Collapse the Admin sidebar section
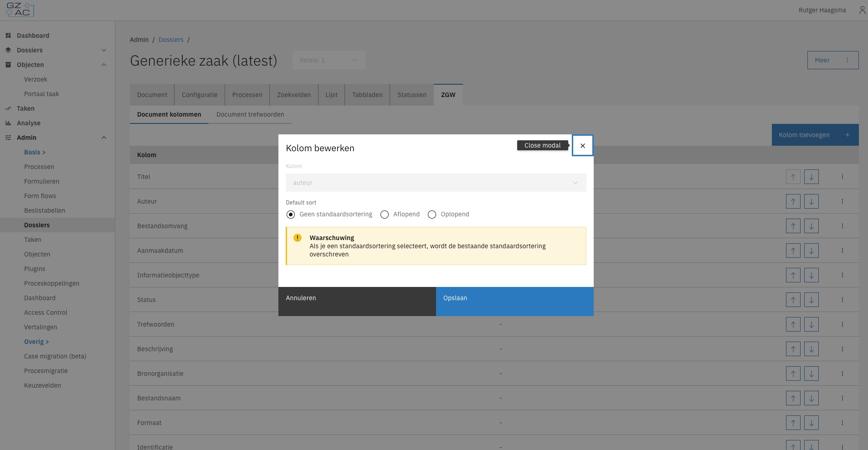 [104, 138]
